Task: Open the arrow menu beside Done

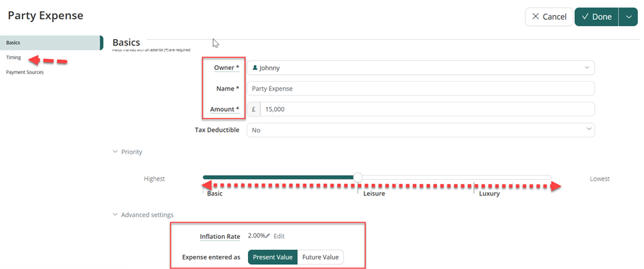Action: (628, 17)
